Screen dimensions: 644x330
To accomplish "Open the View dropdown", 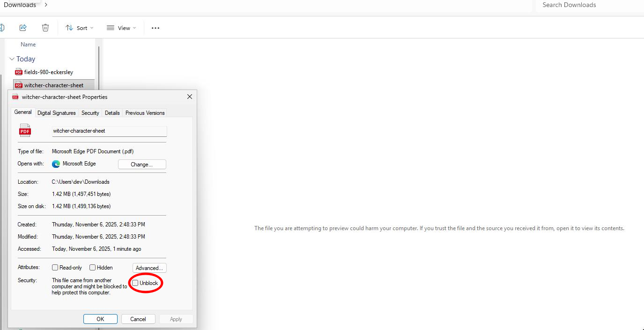I will point(121,28).
